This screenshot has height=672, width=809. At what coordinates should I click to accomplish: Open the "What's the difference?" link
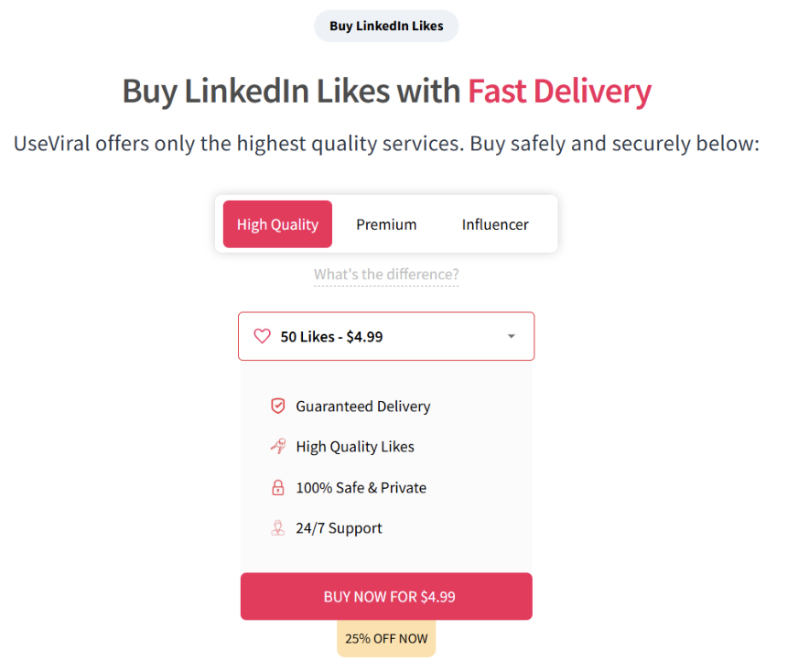(386, 275)
